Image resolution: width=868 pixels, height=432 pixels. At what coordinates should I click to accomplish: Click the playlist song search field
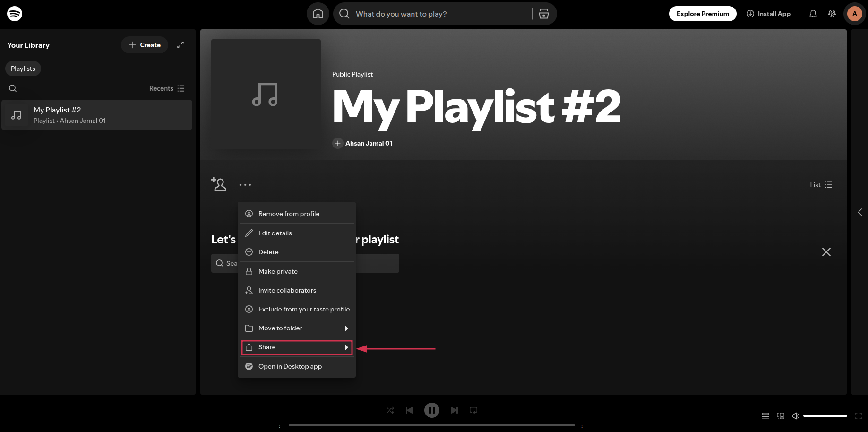pyautogui.click(x=305, y=263)
